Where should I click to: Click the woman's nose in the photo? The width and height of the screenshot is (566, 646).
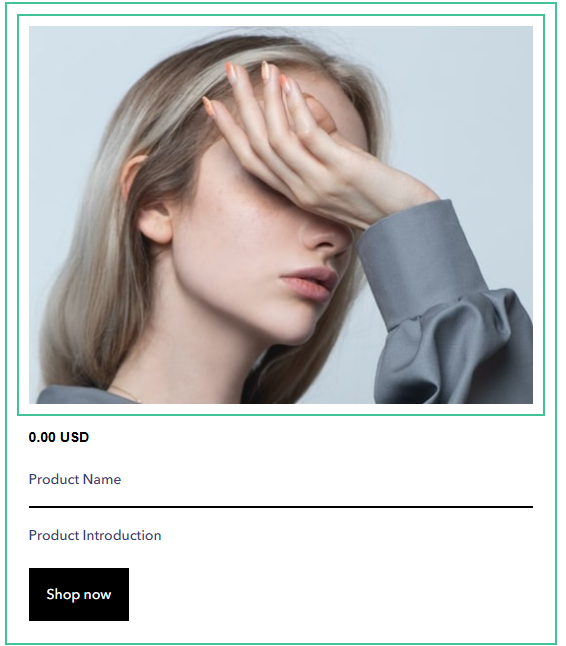[325, 237]
